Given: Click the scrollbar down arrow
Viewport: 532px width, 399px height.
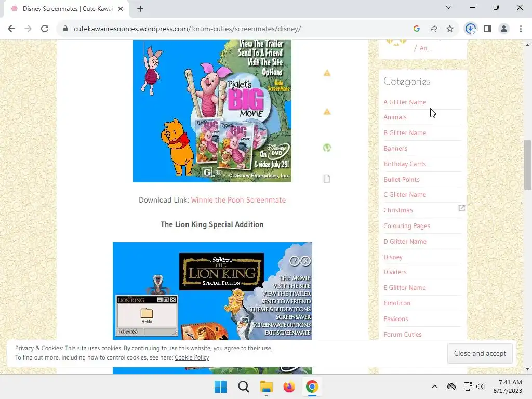Looking at the screenshot, I should click(x=527, y=369).
